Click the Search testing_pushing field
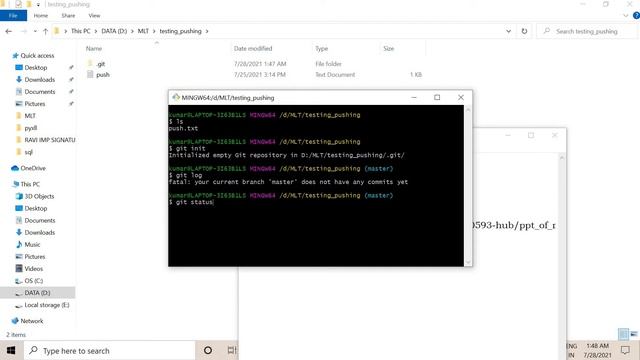This screenshot has height=360, width=640. pyautogui.click(x=587, y=31)
